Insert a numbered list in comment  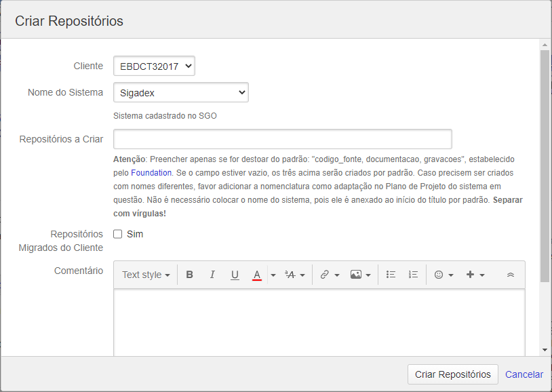pyautogui.click(x=413, y=275)
